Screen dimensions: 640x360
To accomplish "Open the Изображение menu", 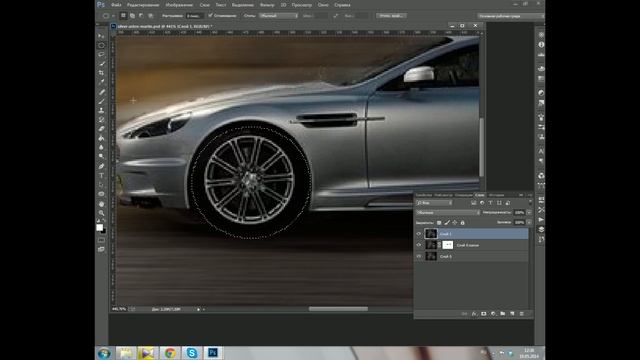I will tap(179, 5).
